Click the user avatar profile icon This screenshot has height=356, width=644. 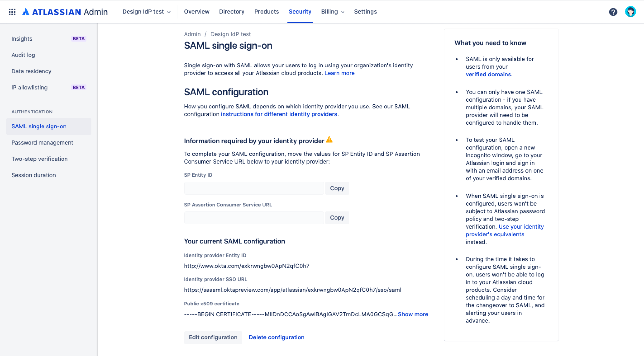(631, 12)
